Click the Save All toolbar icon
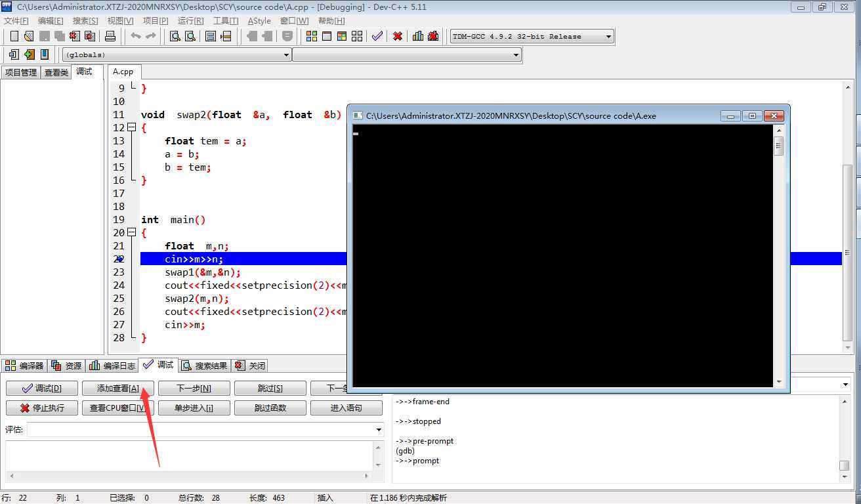 click(59, 36)
